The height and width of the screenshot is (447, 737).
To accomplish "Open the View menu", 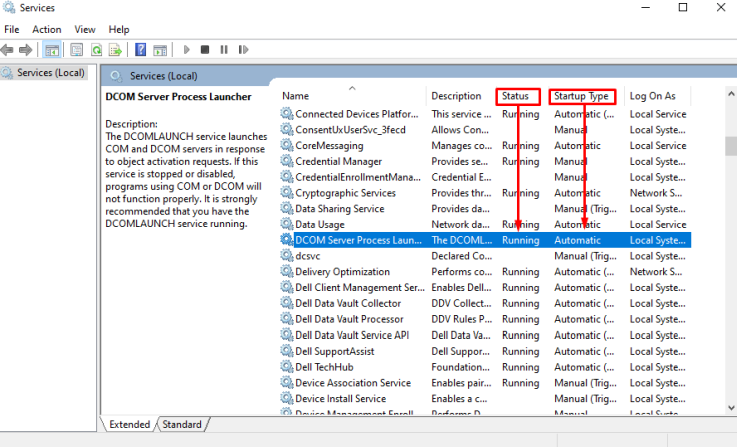I will point(85,30).
